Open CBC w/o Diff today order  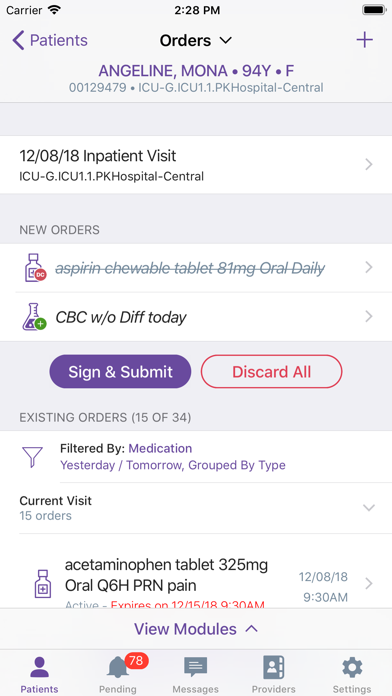(196, 317)
